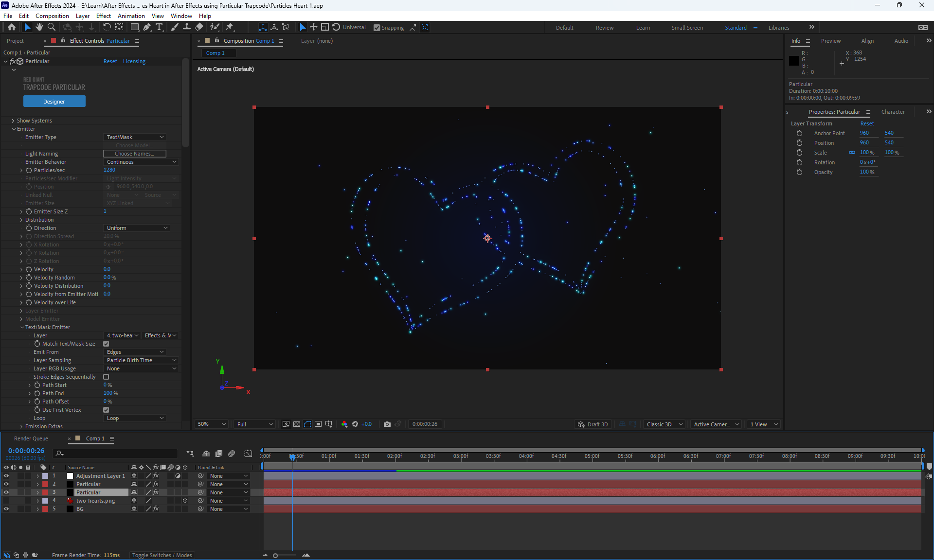Switch to the Render Queue tab
Screen dimensions: 934x560
[x=31, y=438]
